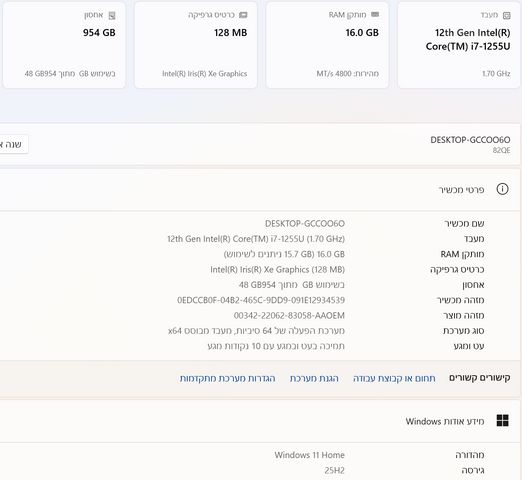The width and height of the screenshot is (522, 480).
Task: Click the מזהה מוצר label
Action: pos(464,315)
